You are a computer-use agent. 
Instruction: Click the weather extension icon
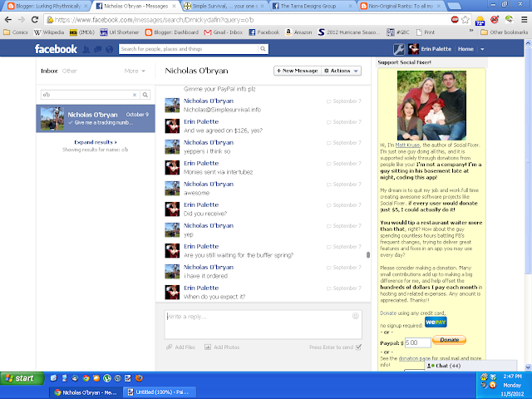[x=480, y=20]
